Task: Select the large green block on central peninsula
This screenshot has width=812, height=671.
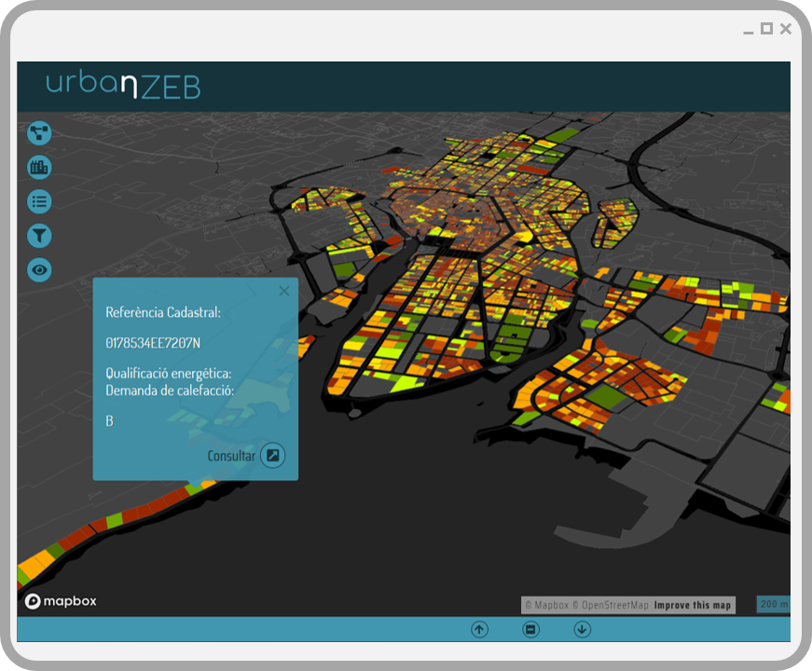Action: click(509, 336)
